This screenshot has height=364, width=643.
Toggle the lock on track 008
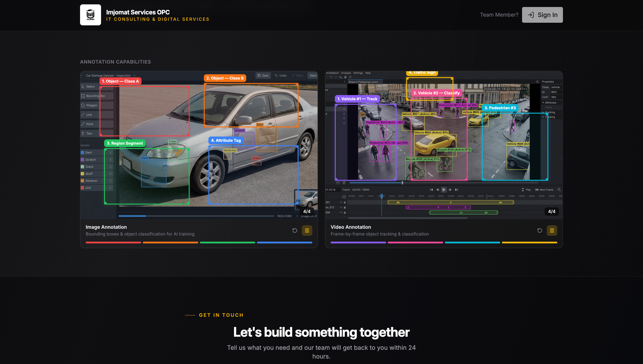point(345,213)
